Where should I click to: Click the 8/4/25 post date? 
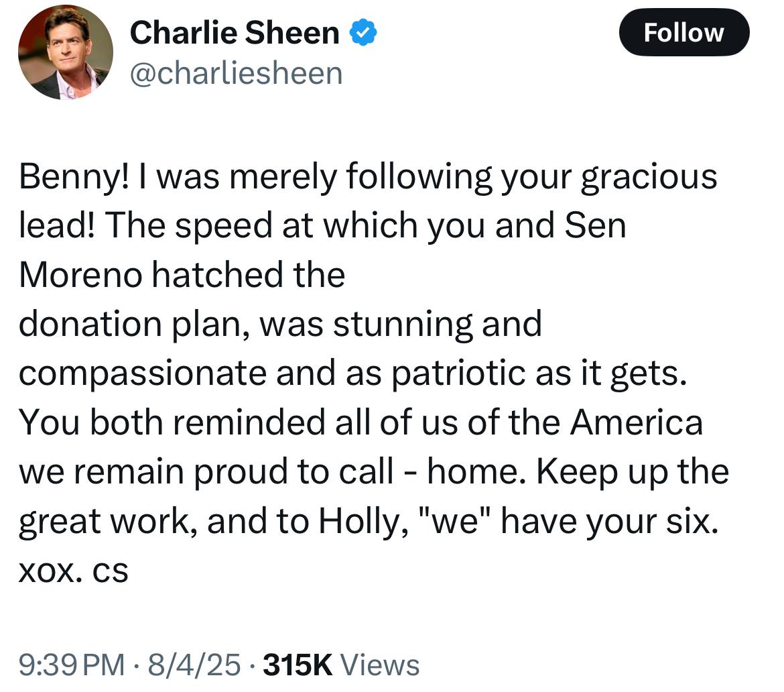click(194, 665)
